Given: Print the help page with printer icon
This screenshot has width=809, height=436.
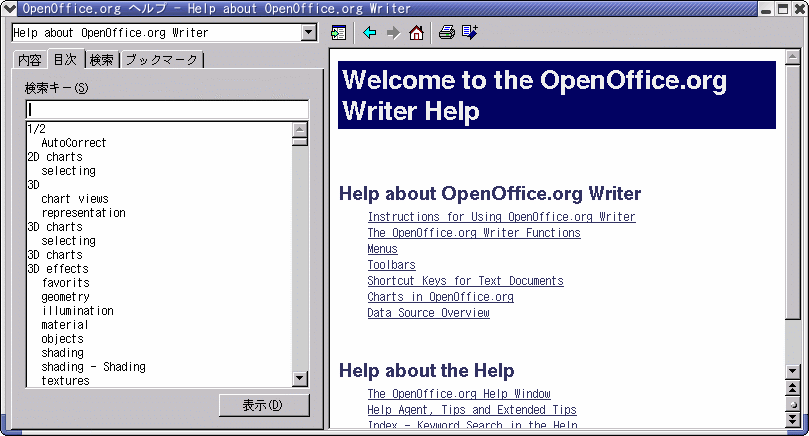Looking at the screenshot, I should pos(447,33).
